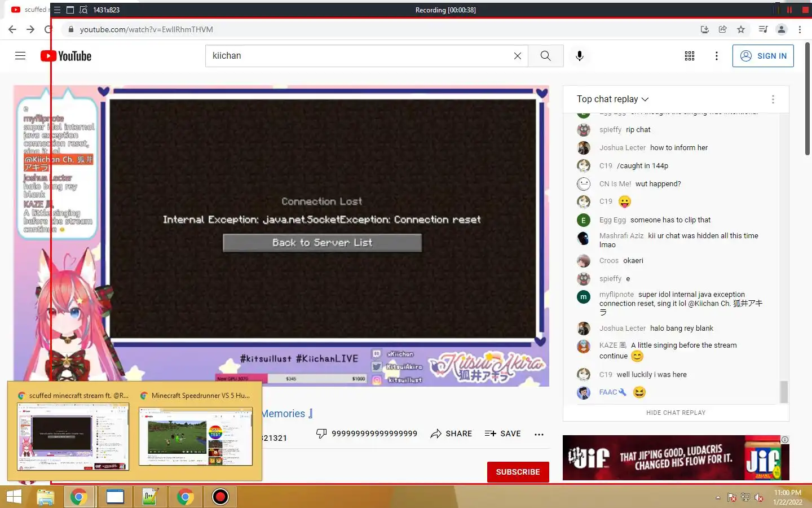Go back in the browser
Image resolution: width=812 pixels, height=508 pixels.
pyautogui.click(x=12, y=29)
